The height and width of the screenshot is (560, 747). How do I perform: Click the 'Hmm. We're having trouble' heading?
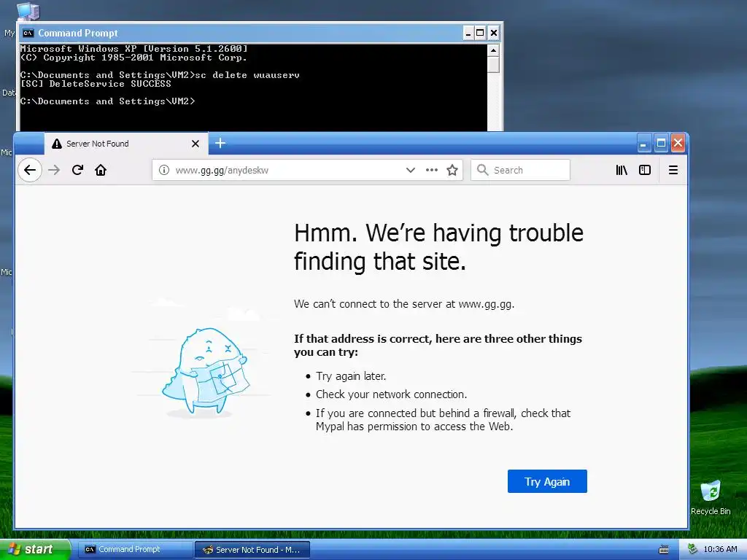coord(438,246)
